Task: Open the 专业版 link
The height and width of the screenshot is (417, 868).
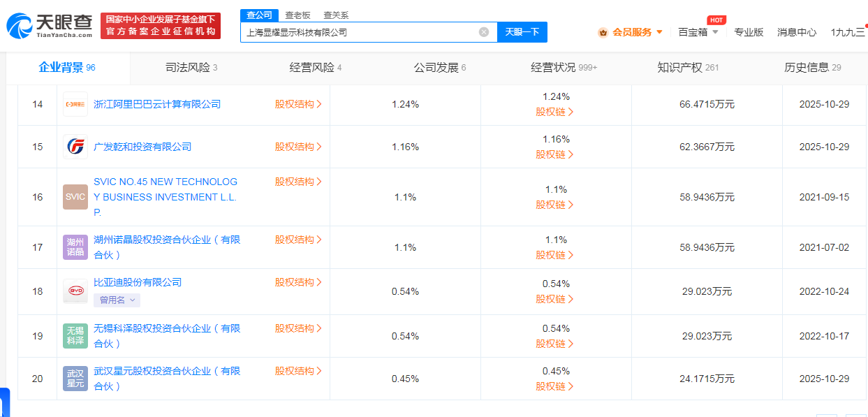Action: click(749, 32)
